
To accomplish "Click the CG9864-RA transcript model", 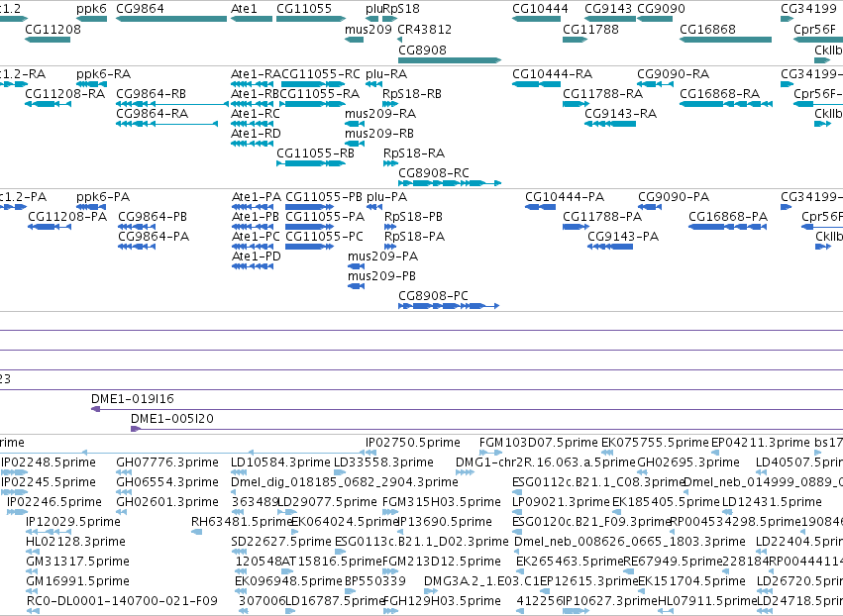I will [x=167, y=124].
